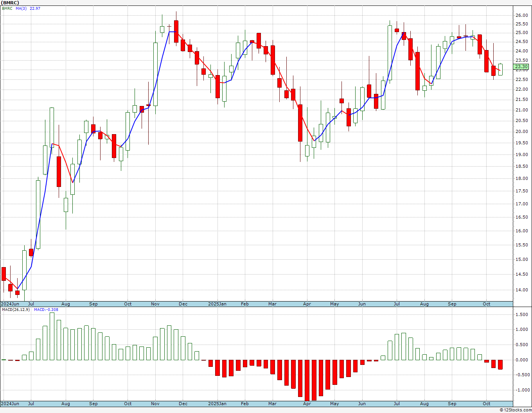
Task: Click the last red candlestick in October 2025
Action: pyautogui.click(x=494, y=71)
